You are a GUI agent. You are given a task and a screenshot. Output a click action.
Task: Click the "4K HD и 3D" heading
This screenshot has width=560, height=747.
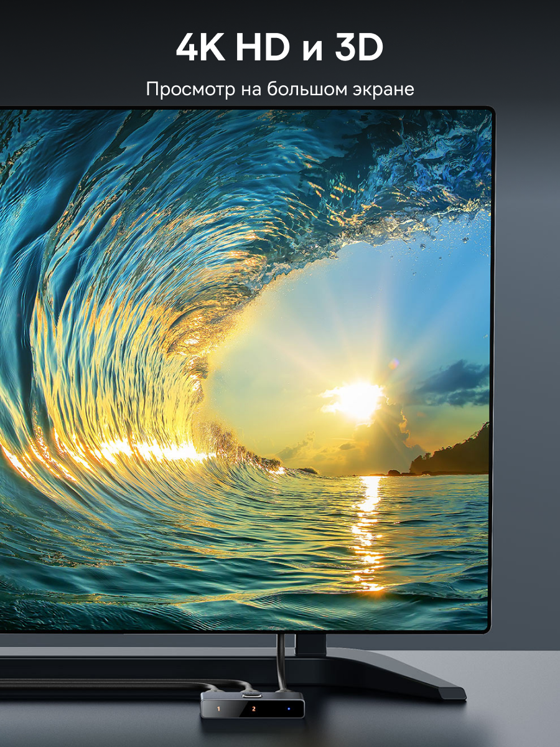pos(279,49)
